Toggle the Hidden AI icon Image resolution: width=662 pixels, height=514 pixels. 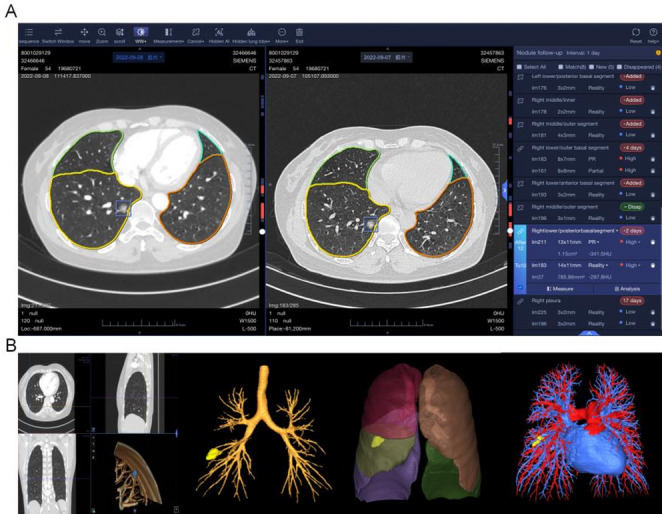(219, 33)
